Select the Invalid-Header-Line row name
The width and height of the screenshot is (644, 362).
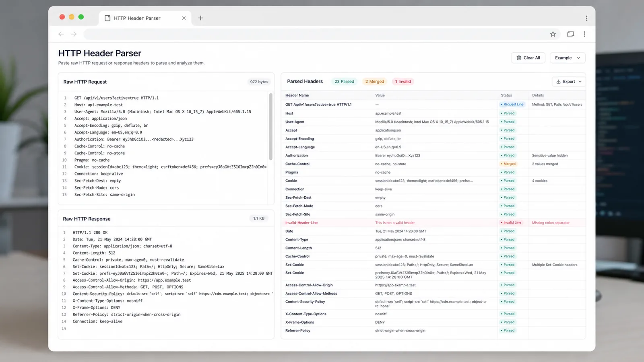pos(301,223)
